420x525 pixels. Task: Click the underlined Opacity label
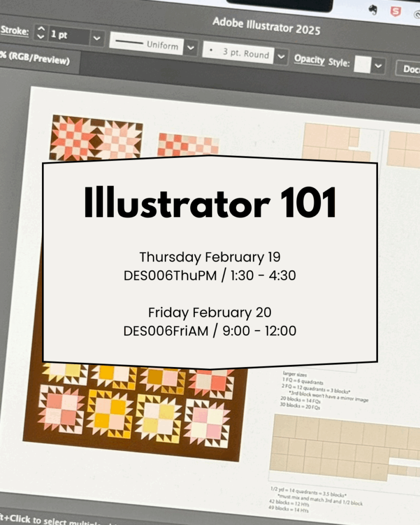click(x=309, y=59)
